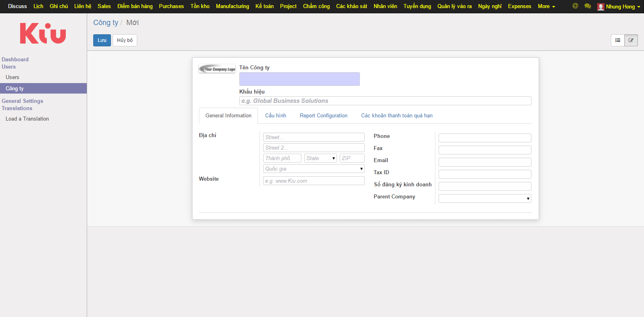
Task: Switch to form view icon
Action: 631,40
